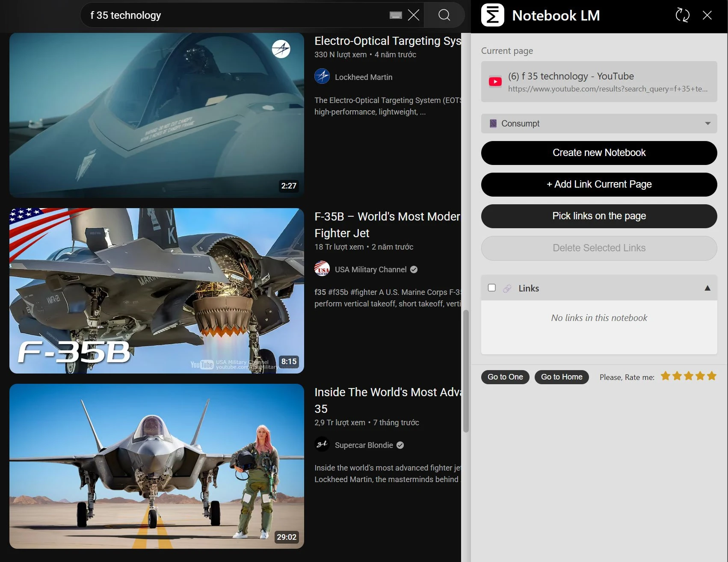Click the Supercar Blondie video description snippet
This screenshot has width=728, height=562.
(x=388, y=474)
